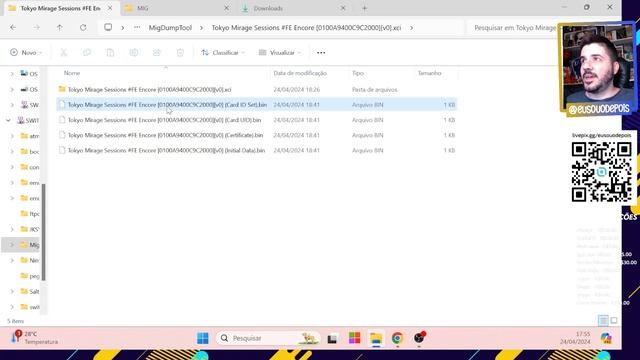Click the Delete trash icon
Screen dimensions: 640x360
pos(180,53)
